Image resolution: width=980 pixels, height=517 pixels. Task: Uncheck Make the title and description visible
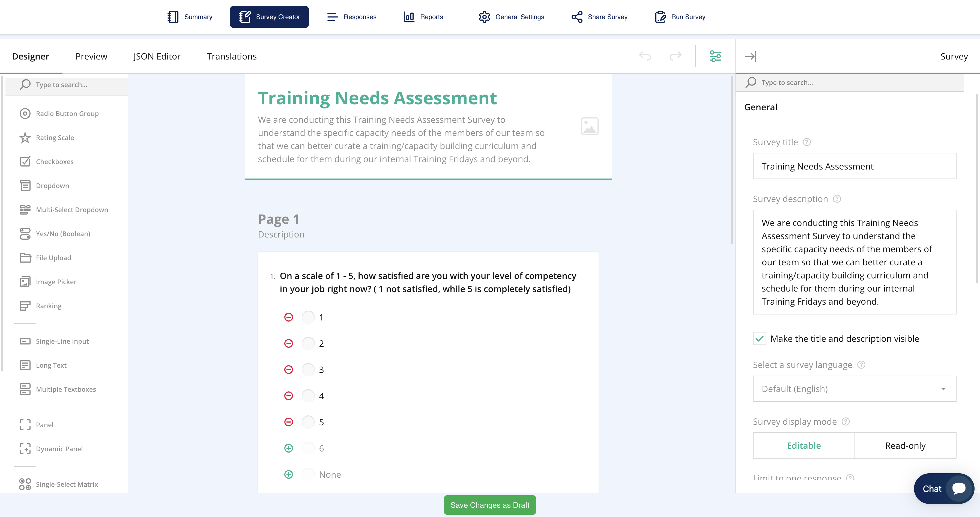[759, 338]
